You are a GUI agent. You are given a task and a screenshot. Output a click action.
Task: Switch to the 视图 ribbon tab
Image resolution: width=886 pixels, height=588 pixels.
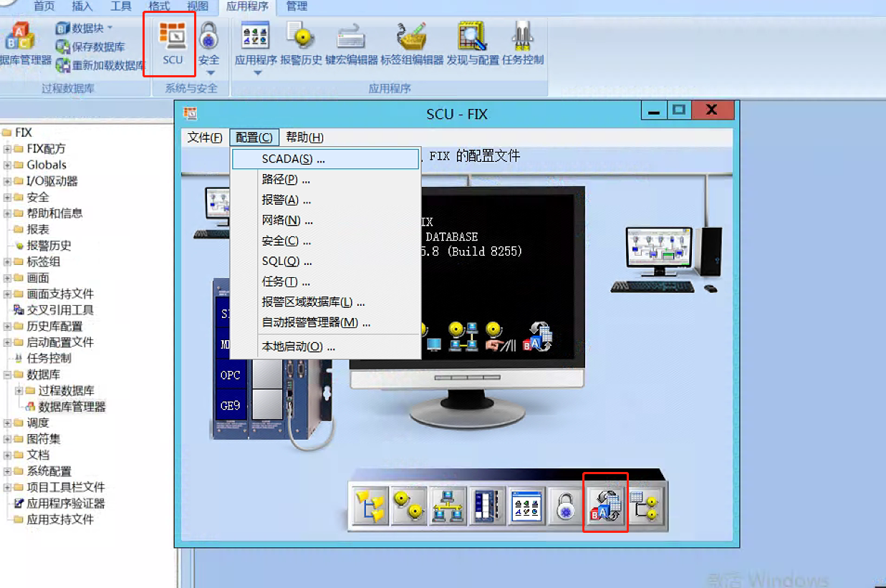(x=196, y=8)
